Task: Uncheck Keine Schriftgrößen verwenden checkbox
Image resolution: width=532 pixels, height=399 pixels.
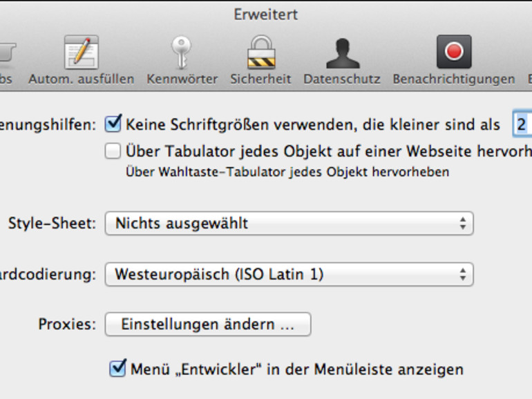Action: 113,124
